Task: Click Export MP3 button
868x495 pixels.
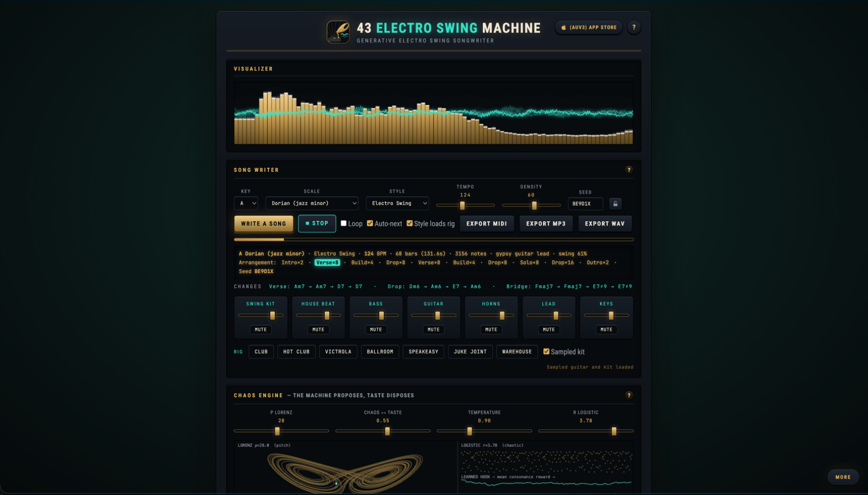Action: pos(546,224)
